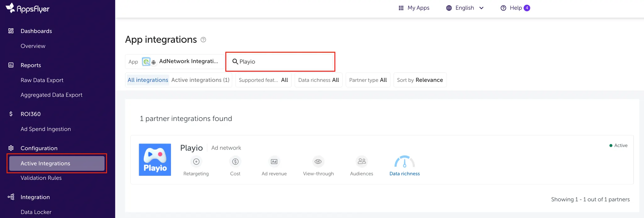Click the View-through eye icon
644x218 pixels.
pyautogui.click(x=318, y=162)
